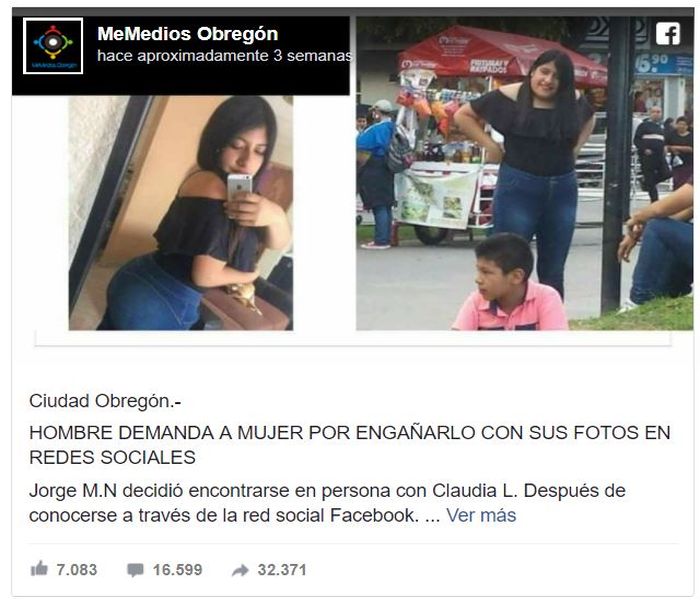This screenshot has width=700, height=600.
Task: Click the 'hace aproximadamente 3 semanas' timestamp
Action: pos(225,56)
